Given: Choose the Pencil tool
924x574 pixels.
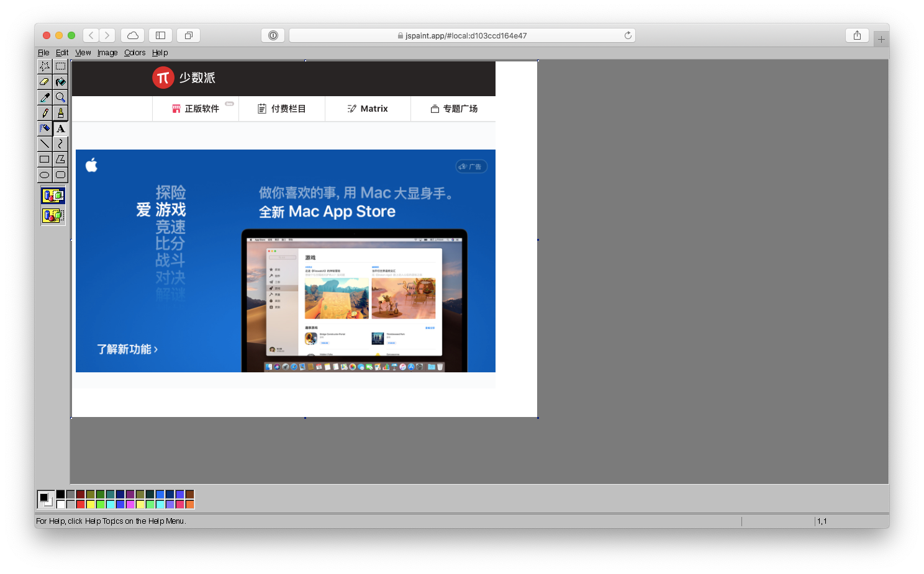Looking at the screenshot, I should [45, 112].
